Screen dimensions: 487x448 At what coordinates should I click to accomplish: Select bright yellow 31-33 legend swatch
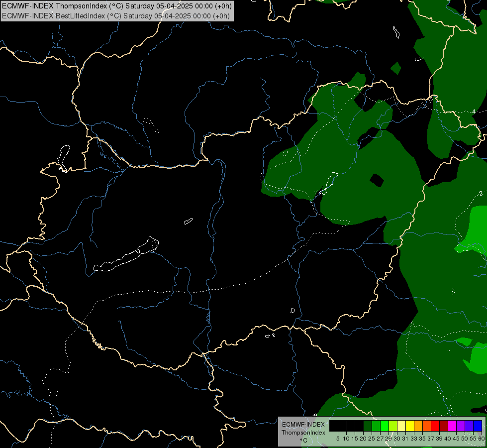pos(410,426)
